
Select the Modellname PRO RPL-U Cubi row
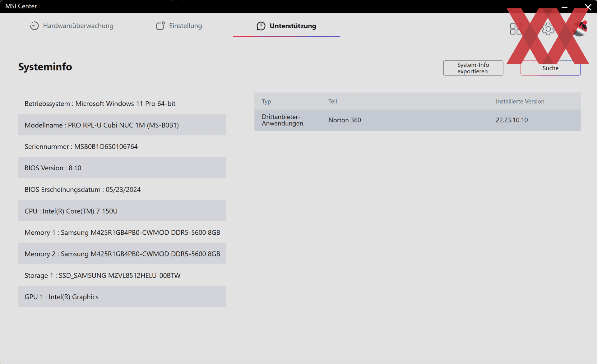122,125
